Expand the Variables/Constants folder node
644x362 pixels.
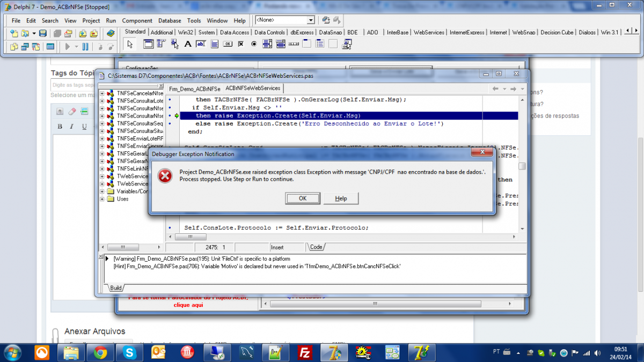point(103,191)
